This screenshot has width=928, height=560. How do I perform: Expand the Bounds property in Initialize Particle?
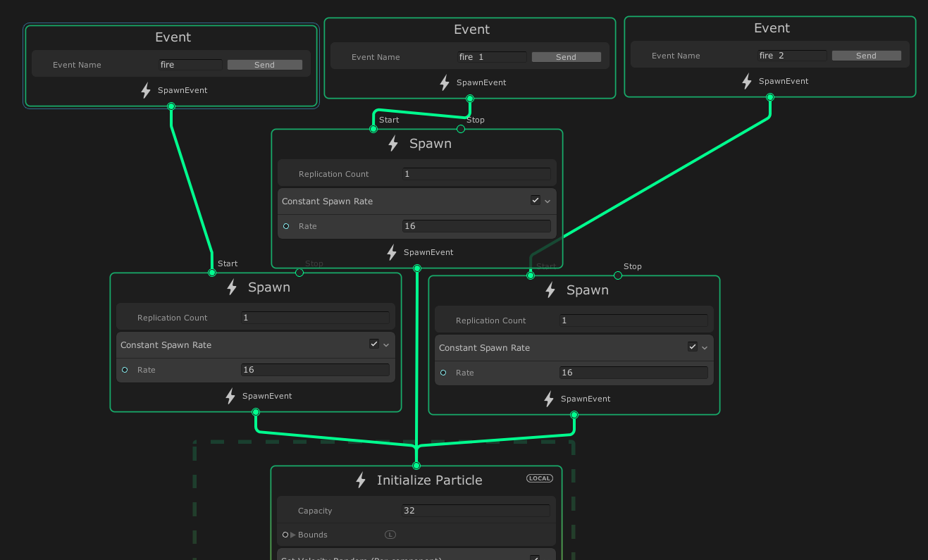tap(294, 534)
